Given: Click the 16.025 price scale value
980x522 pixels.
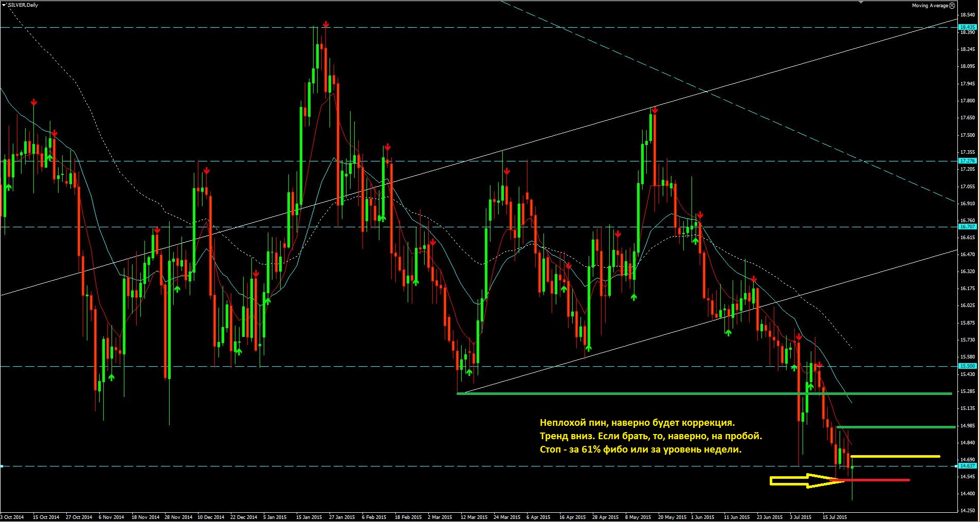Looking at the screenshot, I should 967,305.
